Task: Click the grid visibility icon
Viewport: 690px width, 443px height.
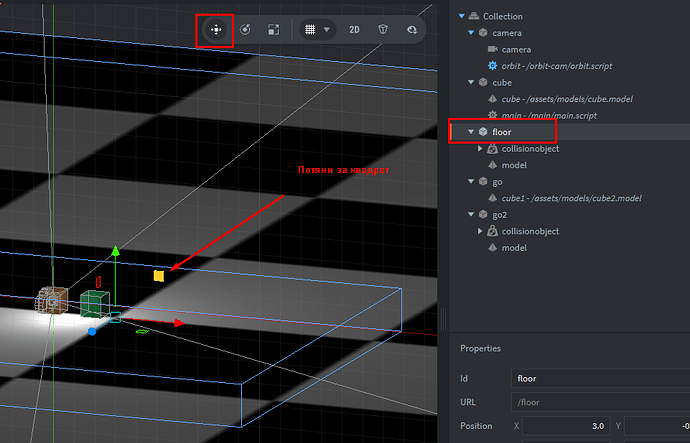Action: click(311, 30)
